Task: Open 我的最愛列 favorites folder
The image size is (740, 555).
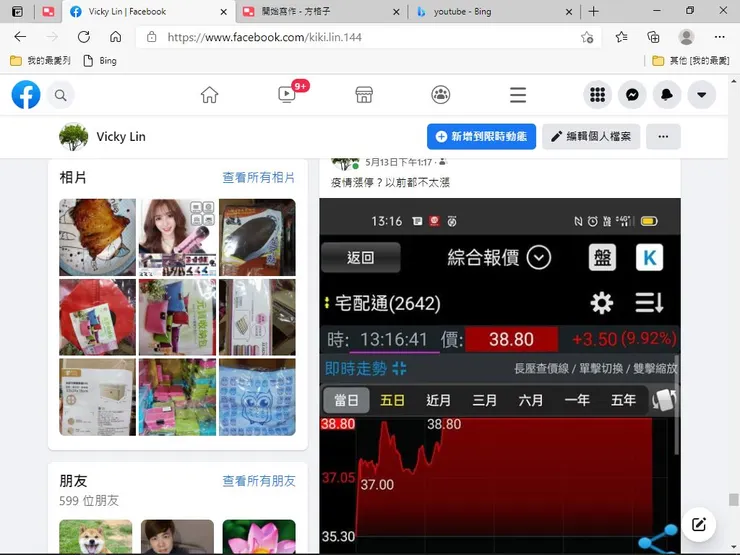Action: click(41, 60)
